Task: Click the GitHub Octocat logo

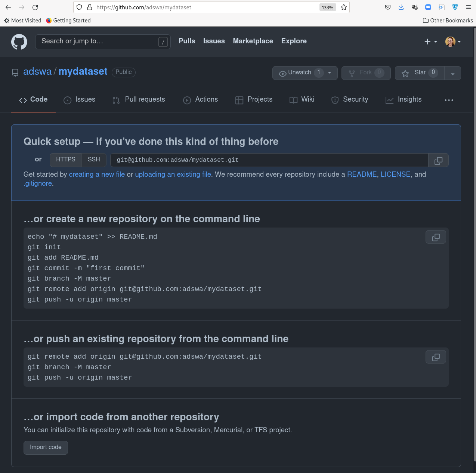Action: tap(19, 42)
